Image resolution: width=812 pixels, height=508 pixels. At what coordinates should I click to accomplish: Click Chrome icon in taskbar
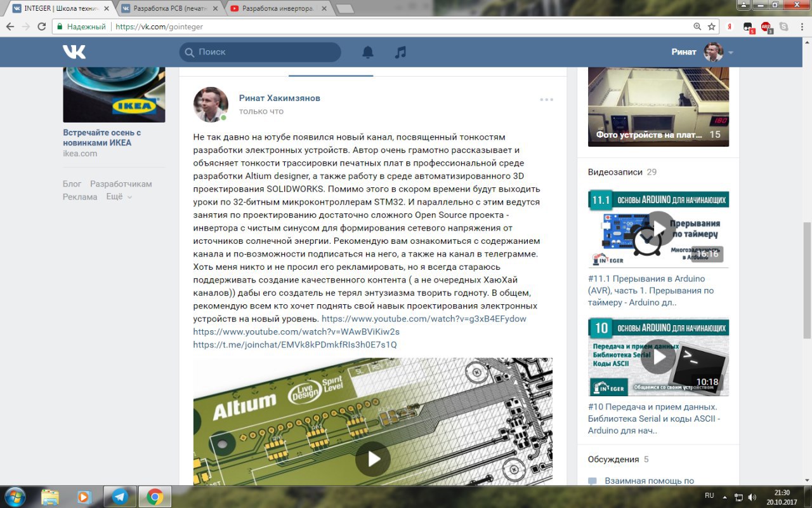pos(154,497)
